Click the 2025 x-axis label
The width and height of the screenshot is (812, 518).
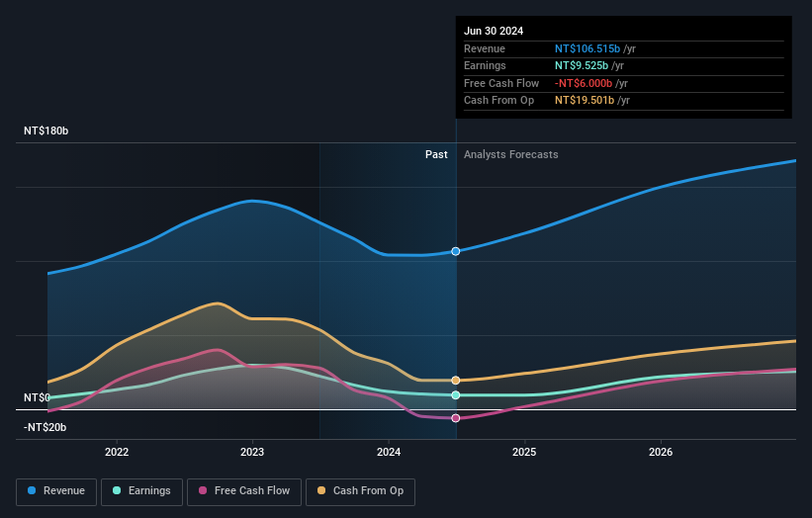tap(524, 452)
